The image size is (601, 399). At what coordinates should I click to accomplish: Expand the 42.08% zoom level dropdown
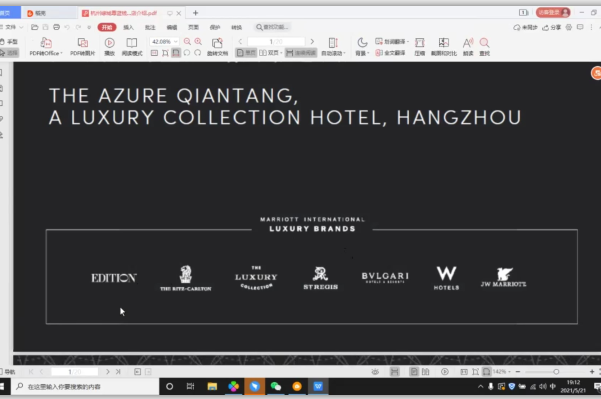(176, 41)
